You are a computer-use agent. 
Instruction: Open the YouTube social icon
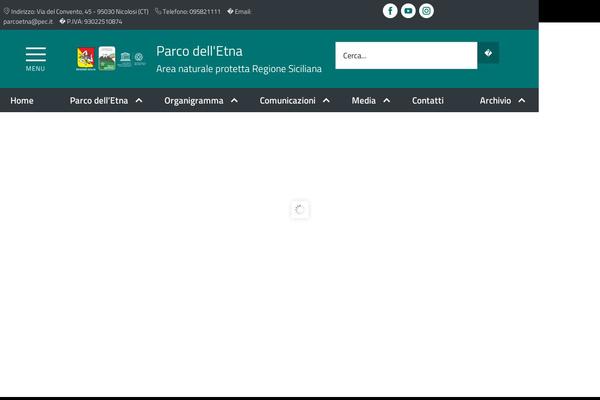408,11
